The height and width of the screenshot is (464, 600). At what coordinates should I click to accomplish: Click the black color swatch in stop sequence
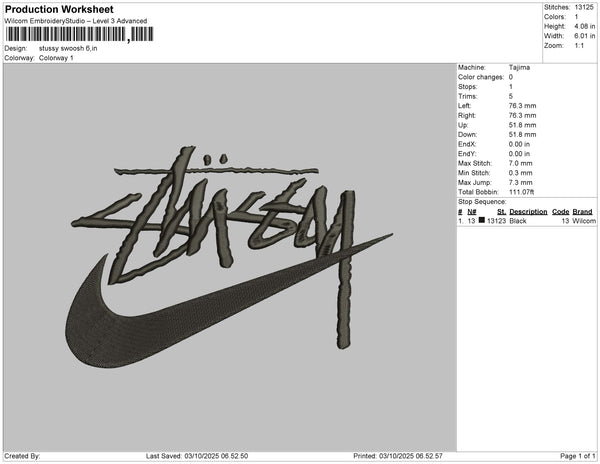(x=482, y=220)
